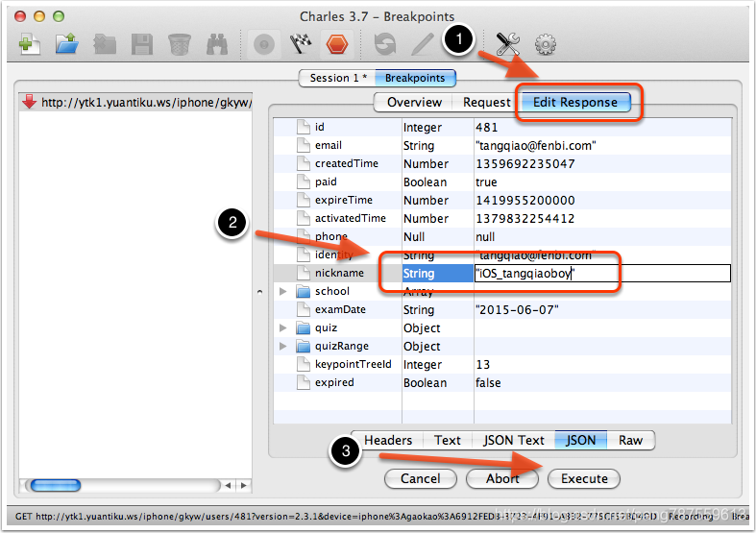
Task: Click the Abort button
Action: tap(502, 478)
